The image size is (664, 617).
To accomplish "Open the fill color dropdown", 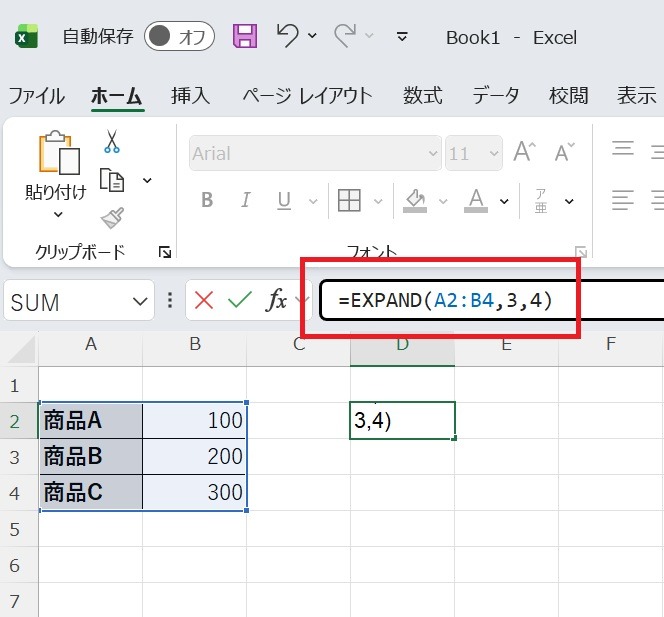I will (x=443, y=201).
